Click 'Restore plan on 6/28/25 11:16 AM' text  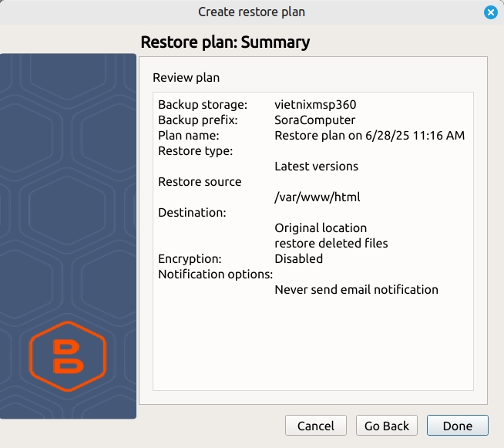[x=370, y=136]
